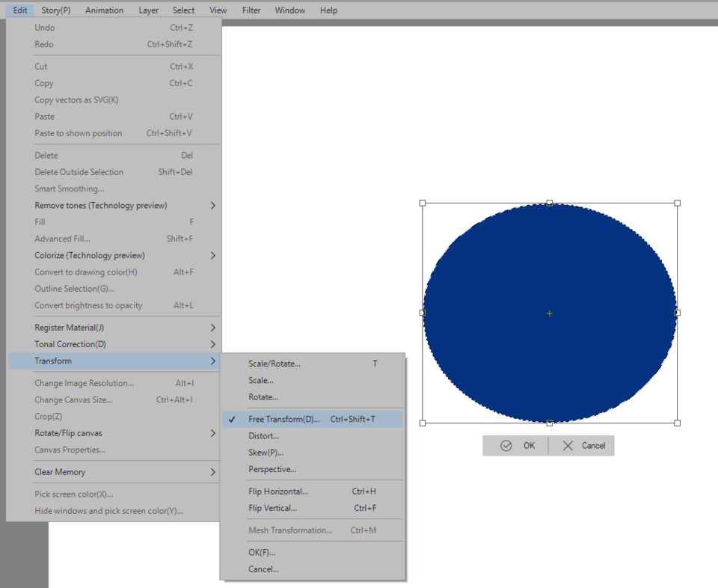Select Perspective... transform option

click(313, 469)
